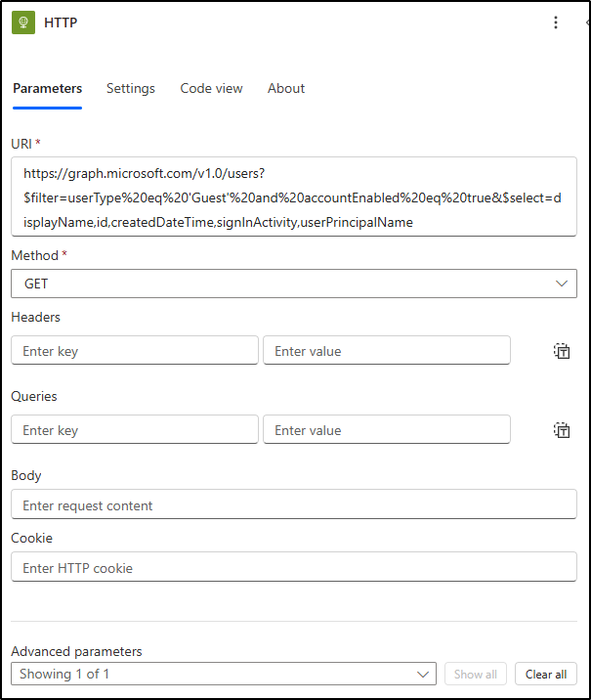Open the Advanced parameters dropdown
The height and width of the screenshot is (700, 591).
[x=224, y=674]
